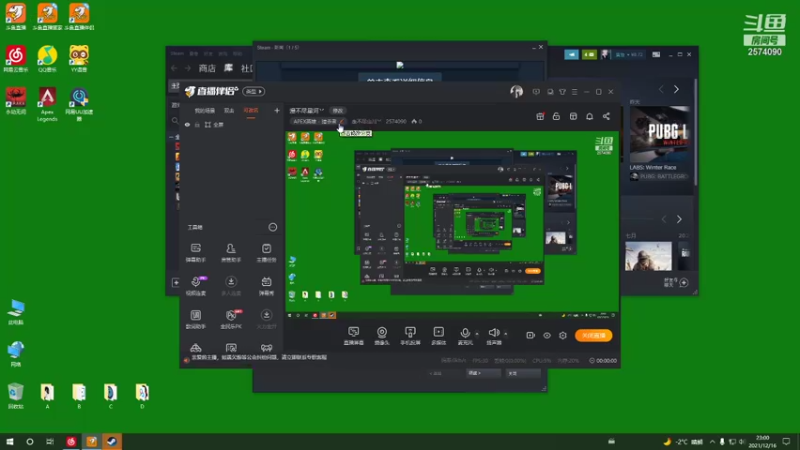This screenshot has height=450, width=800.
Task: Click Steam window vertical scrollbar
Action: tap(695, 133)
